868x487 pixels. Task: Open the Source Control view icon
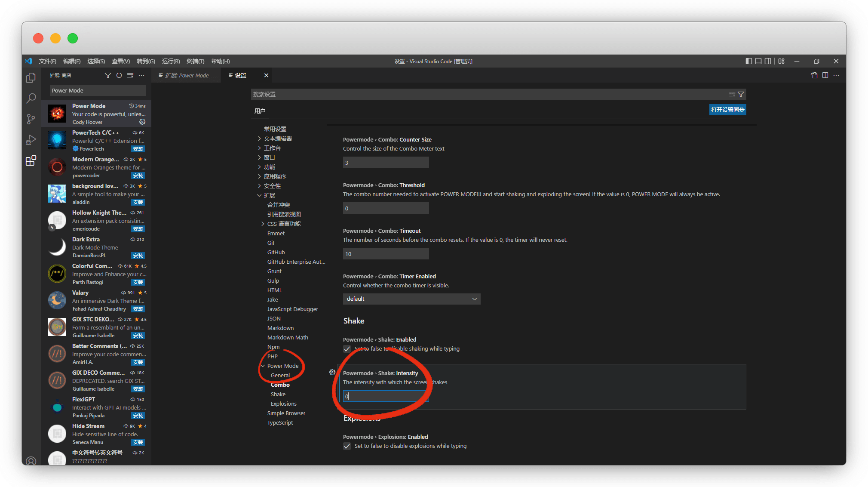tap(31, 119)
